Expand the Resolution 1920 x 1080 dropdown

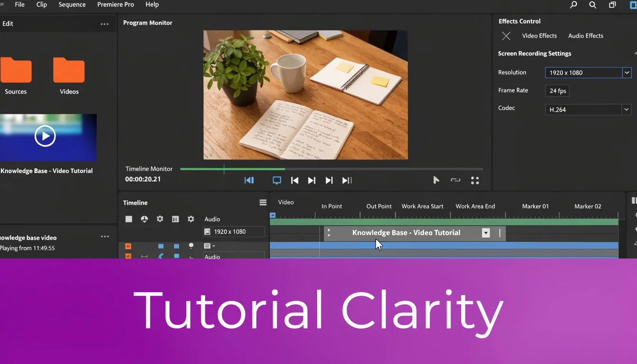(627, 73)
